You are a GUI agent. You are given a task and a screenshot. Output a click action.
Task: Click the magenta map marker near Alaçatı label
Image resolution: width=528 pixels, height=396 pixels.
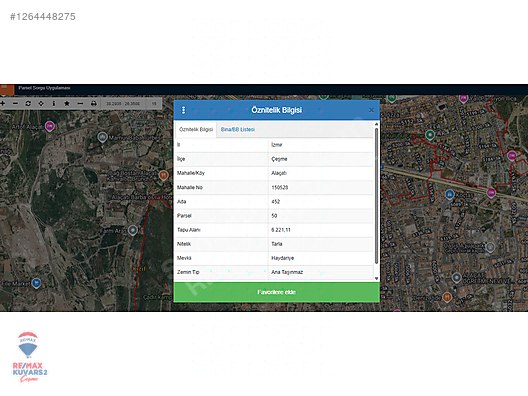[x=50, y=127]
